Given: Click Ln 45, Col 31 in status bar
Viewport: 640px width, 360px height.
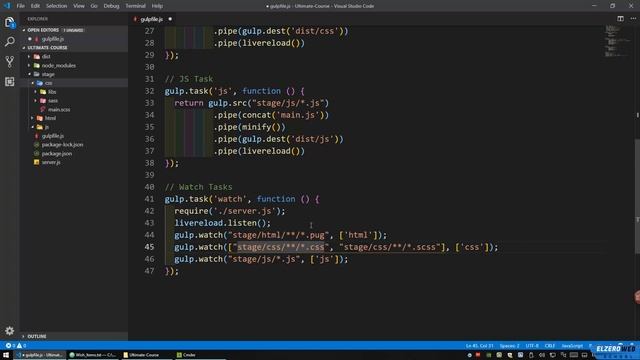Looking at the screenshot, I should (479, 346).
